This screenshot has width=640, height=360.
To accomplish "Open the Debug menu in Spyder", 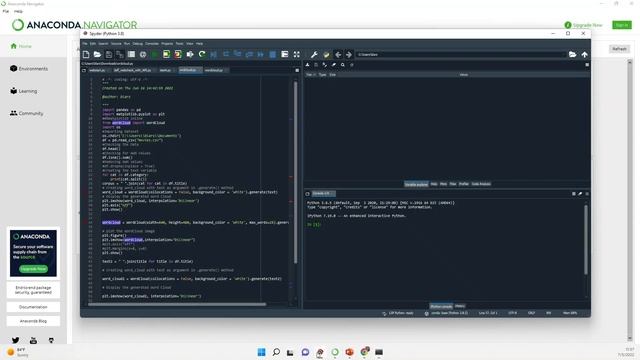I will point(138,44).
